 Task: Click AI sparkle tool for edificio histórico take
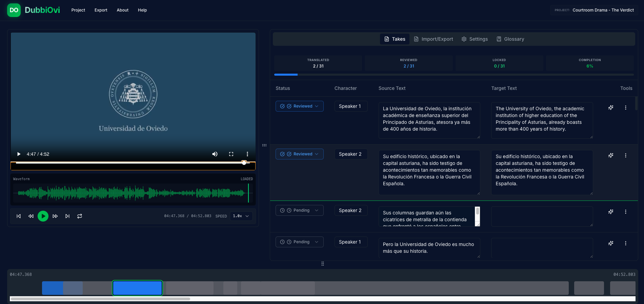pos(611,155)
